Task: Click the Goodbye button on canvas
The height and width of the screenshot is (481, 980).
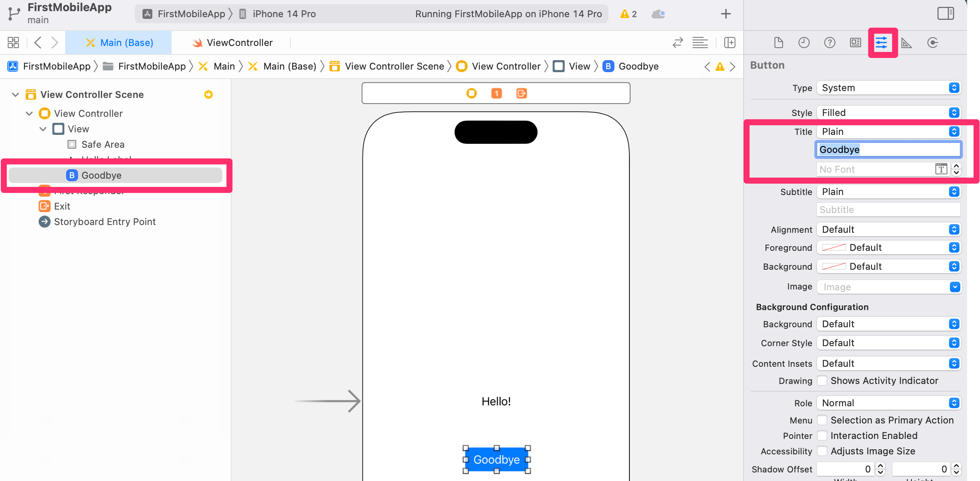Action: point(497,459)
